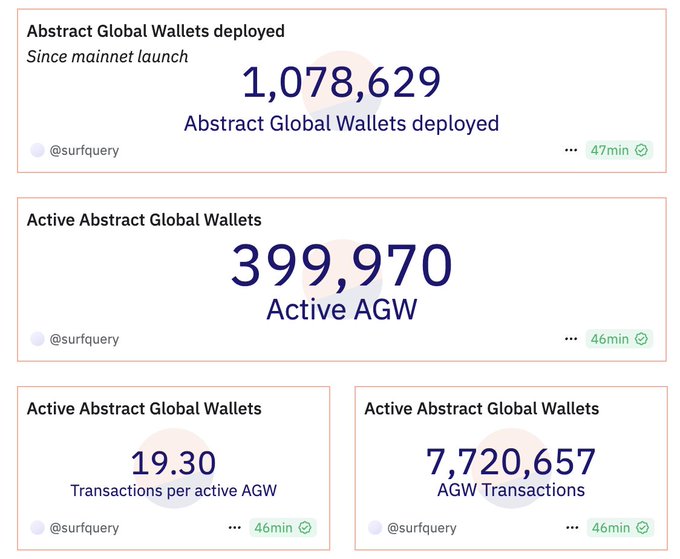Open the three-dot menu on Active AGW card
The width and height of the screenshot is (680, 559).
[571, 339]
